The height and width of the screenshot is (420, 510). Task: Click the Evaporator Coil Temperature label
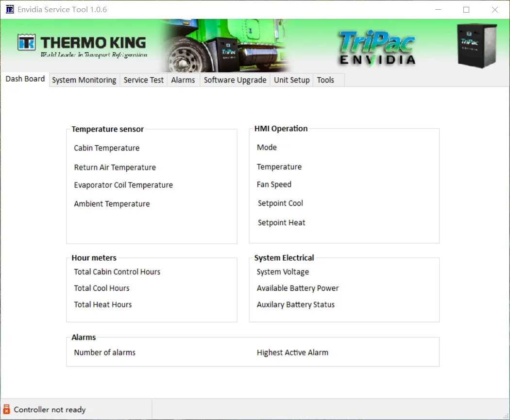coord(123,185)
